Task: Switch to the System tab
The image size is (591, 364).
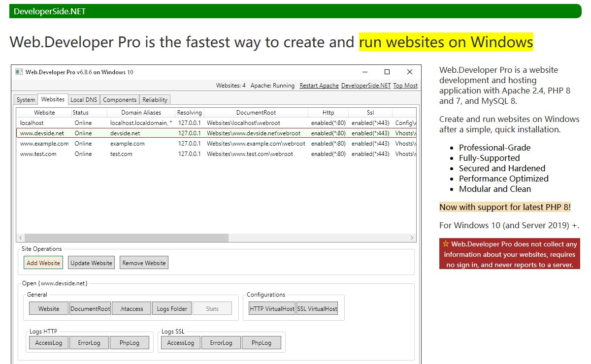Action: [26, 100]
